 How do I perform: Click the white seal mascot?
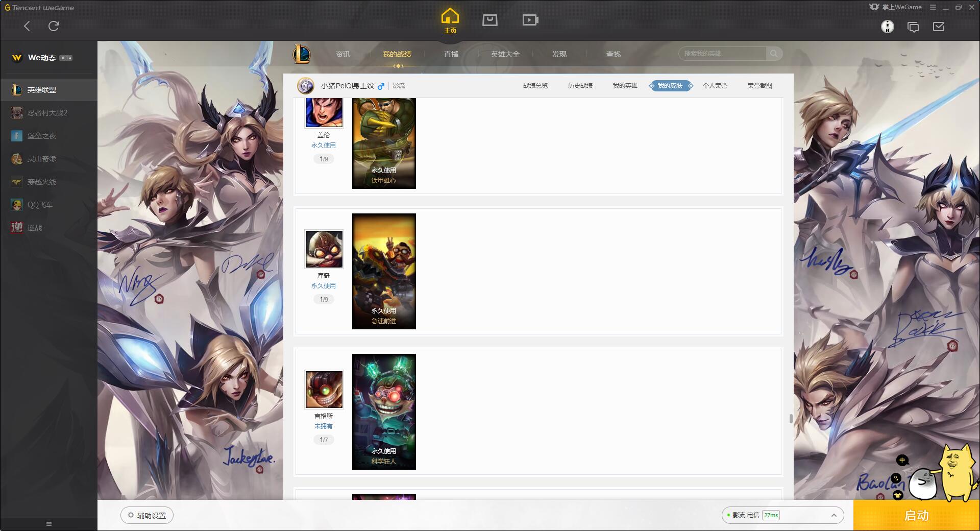[x=923, y=484]
